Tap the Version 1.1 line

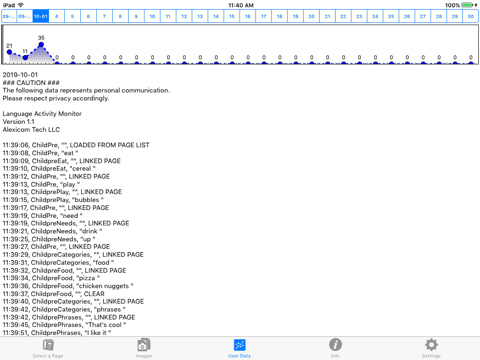point(18,122)
